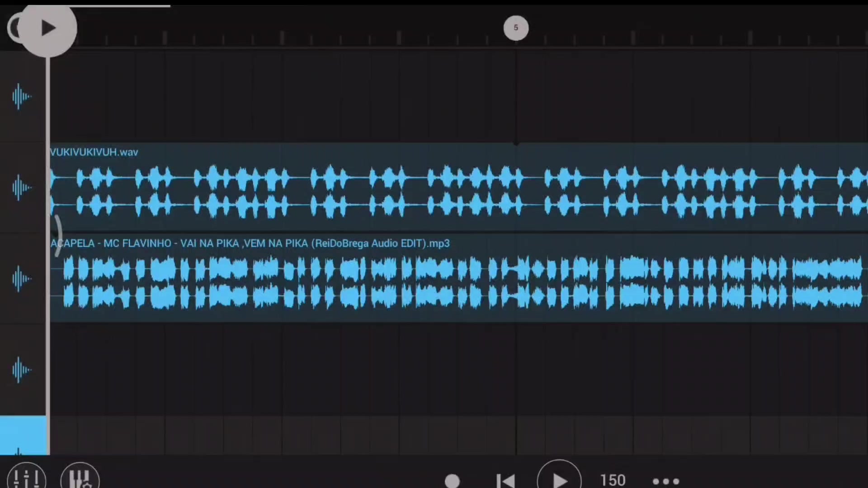Open the first empty audio track icon
This screenshot has width=868, height=488.
21,96
